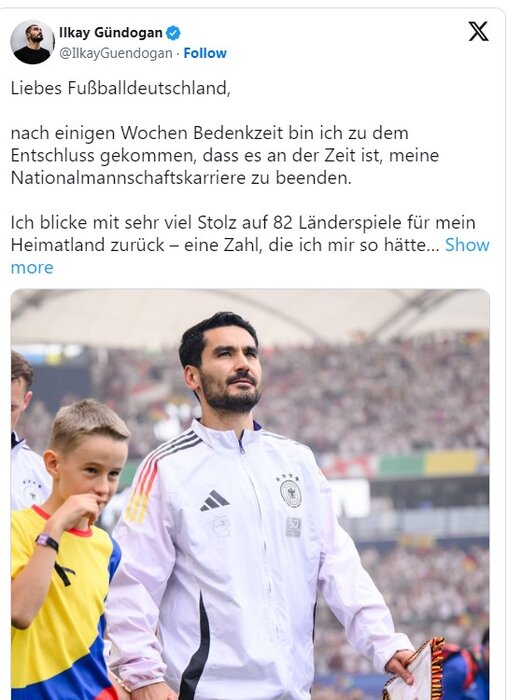Screen dimensions: 508x700
Task: Open the X logo icon
Action: pyautogui.click(x=478, y=31)
